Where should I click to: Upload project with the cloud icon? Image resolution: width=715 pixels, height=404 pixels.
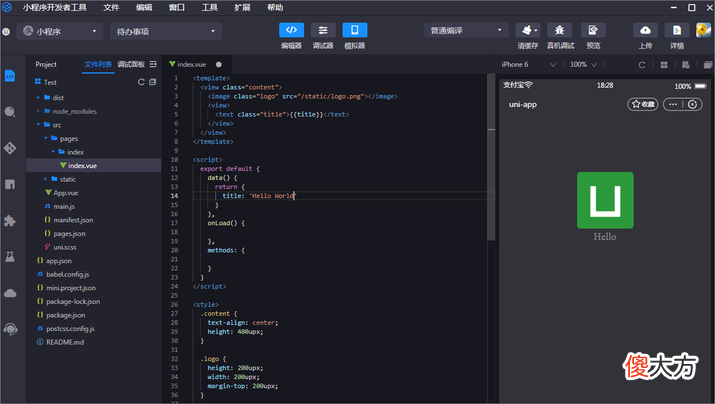click(645, 30)
